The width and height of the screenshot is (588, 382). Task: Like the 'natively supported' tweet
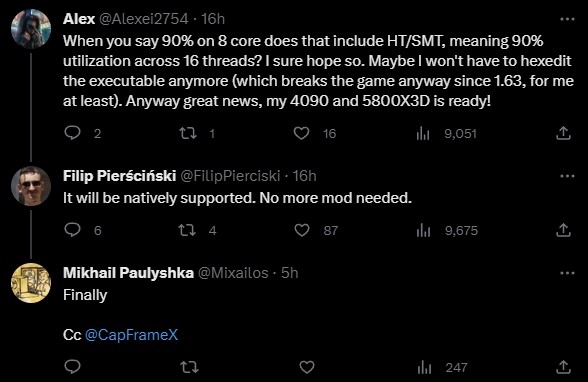[302, 230]
